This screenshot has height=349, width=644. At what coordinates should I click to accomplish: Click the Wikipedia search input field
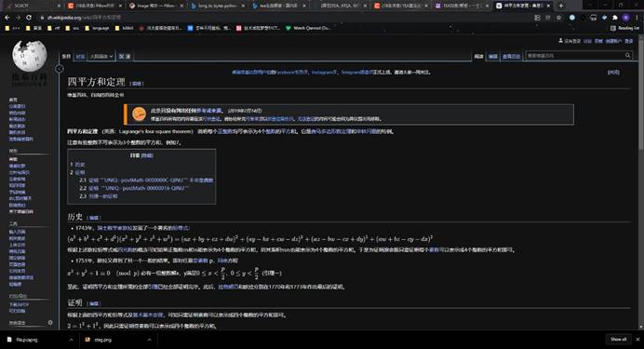(575, 56)
